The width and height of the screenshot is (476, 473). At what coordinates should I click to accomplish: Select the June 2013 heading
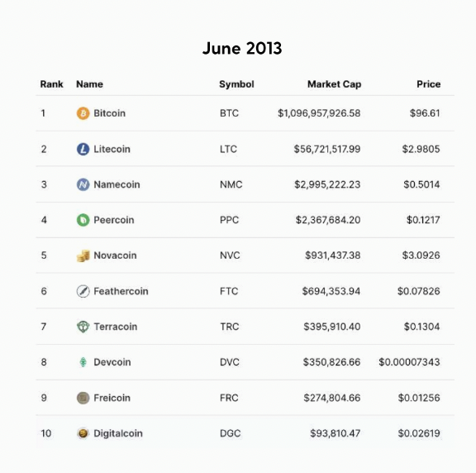(242, 48)
